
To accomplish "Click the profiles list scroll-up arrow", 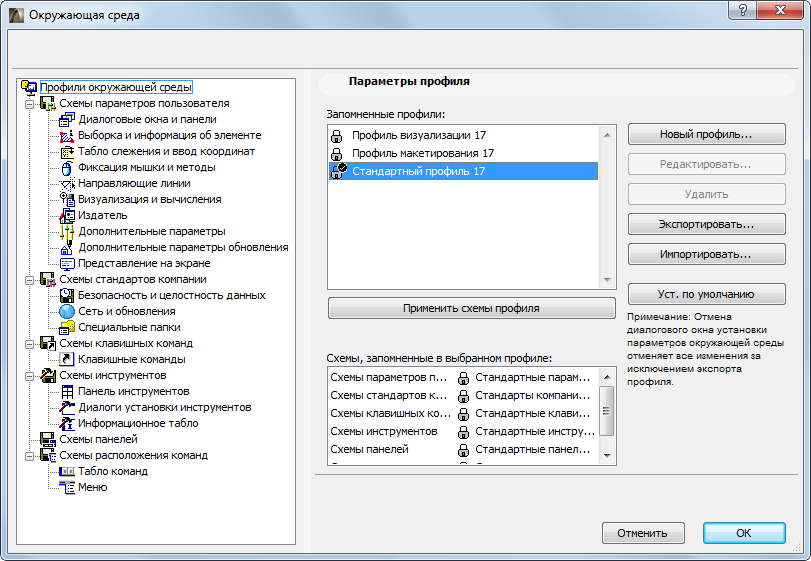I will 607,135.
